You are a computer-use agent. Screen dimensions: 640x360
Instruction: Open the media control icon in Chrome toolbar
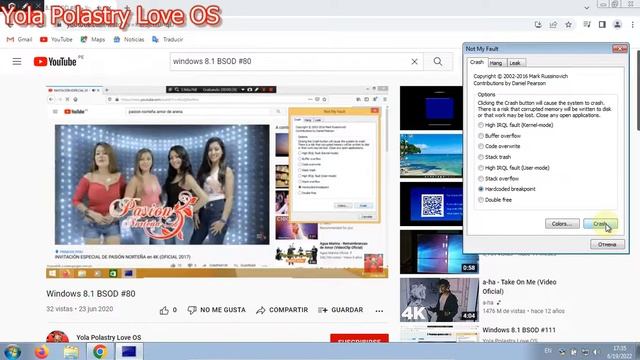click(587, 25)
